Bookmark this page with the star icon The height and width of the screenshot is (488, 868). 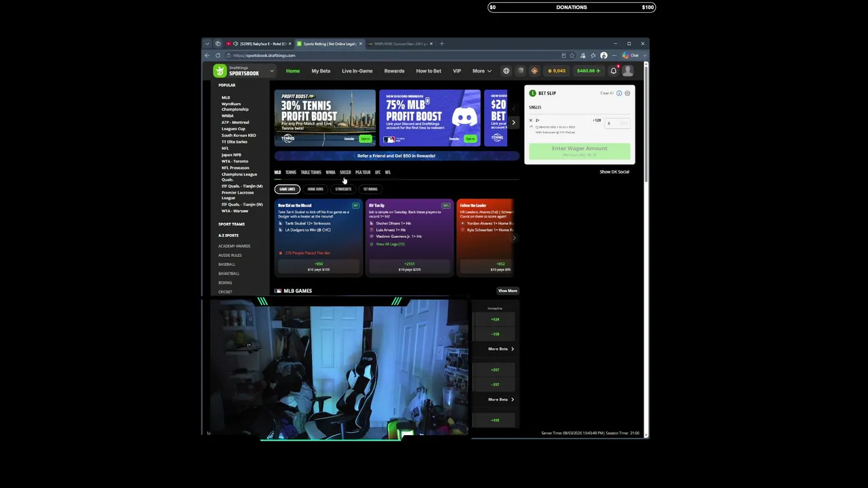click(x=572, y=56)
